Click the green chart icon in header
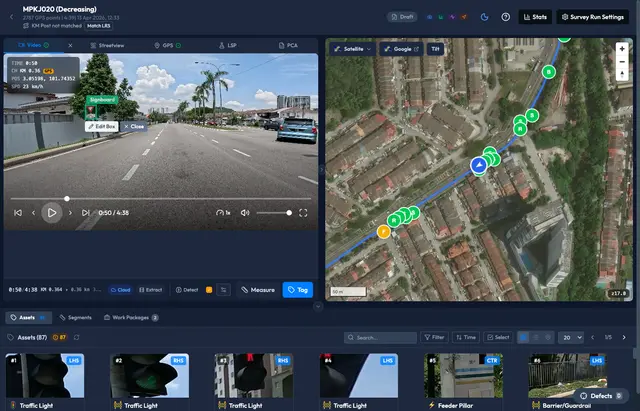640x411 pixels. [441, 17]
